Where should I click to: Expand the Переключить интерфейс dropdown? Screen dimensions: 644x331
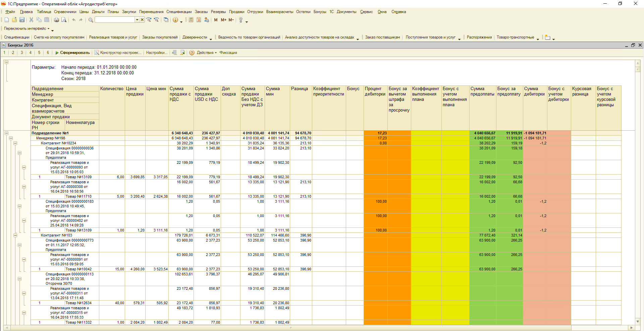point(27,29)
